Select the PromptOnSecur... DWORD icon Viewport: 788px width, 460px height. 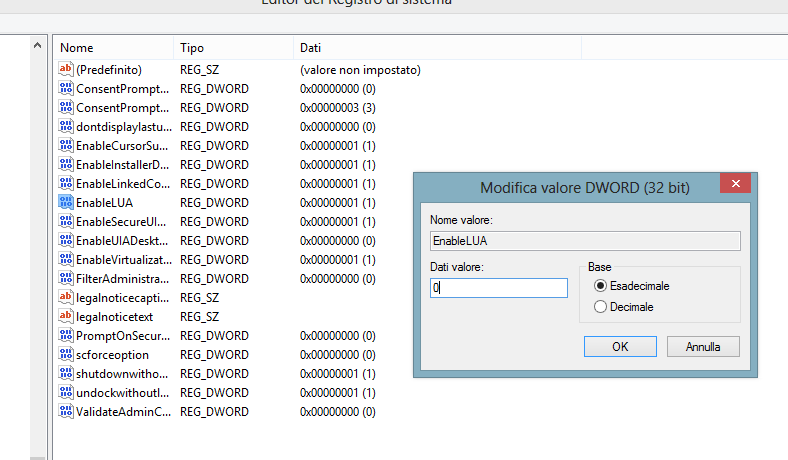click(x=66, y=336)
